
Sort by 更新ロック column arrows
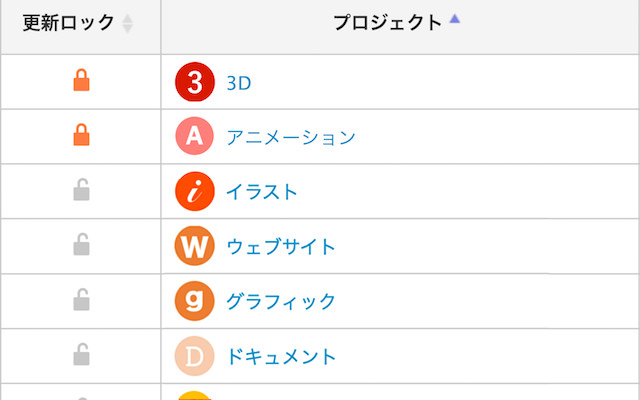click(127, 23)
